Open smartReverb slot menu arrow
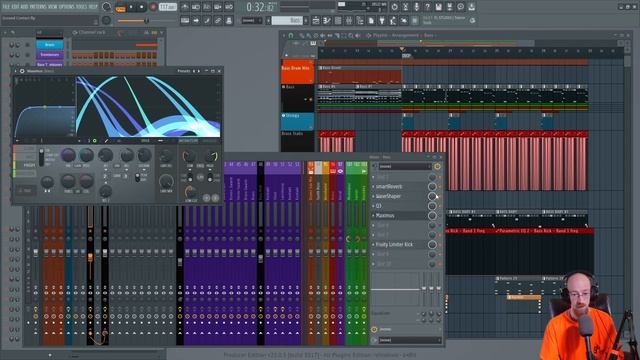This screenshot has width=640, height=360. pyautogui.click(x=373, y=187)
